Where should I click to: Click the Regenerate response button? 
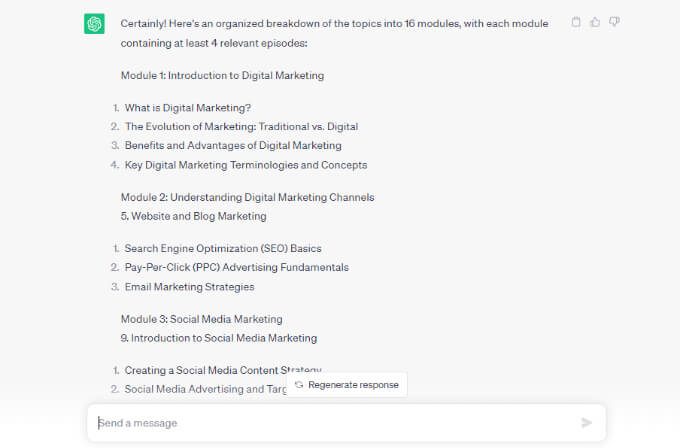pos(347,385)
